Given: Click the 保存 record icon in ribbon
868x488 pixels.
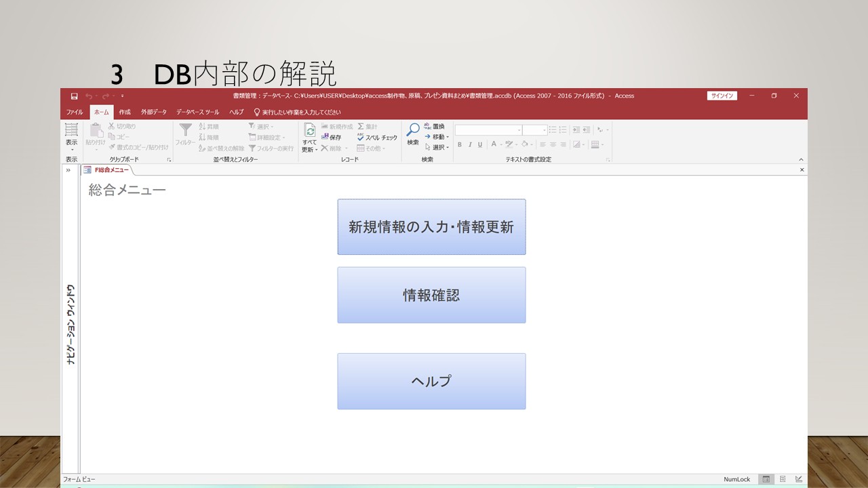Looking at the screenshot, I should [331, 138].
